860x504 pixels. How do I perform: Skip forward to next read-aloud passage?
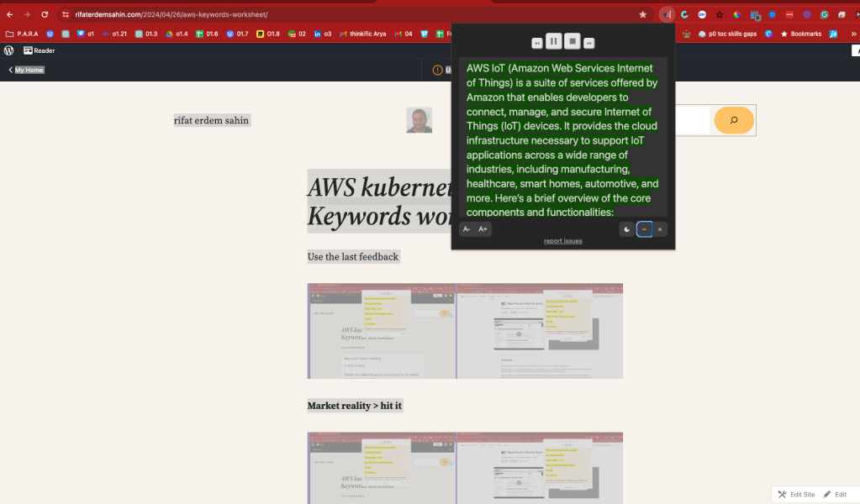pyautogui.click(x=588, y=43)
